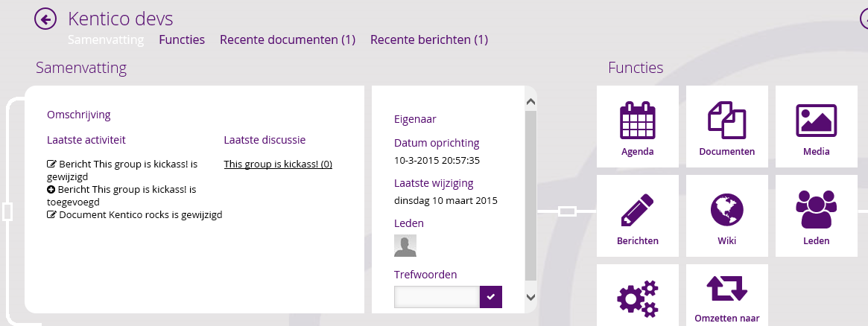Open the gears settings tile
868x326 pixels.
point(637,295)
